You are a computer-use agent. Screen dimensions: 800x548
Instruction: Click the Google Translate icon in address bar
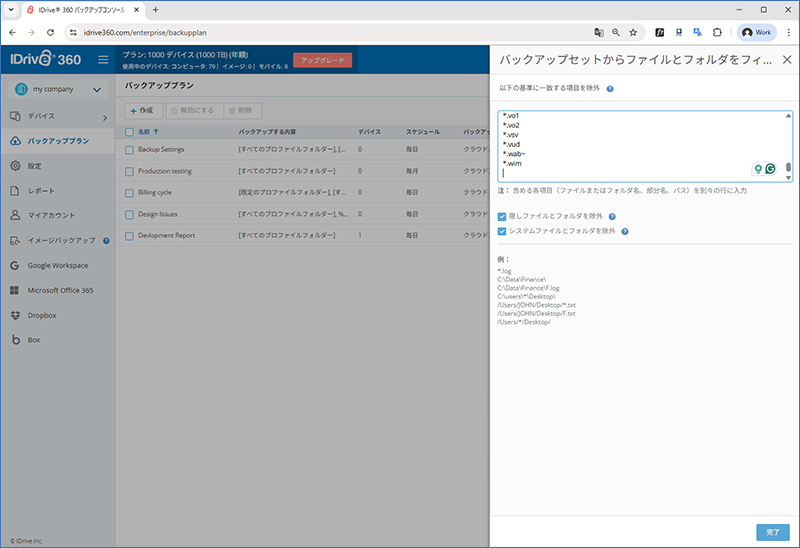tap(599, 32)
